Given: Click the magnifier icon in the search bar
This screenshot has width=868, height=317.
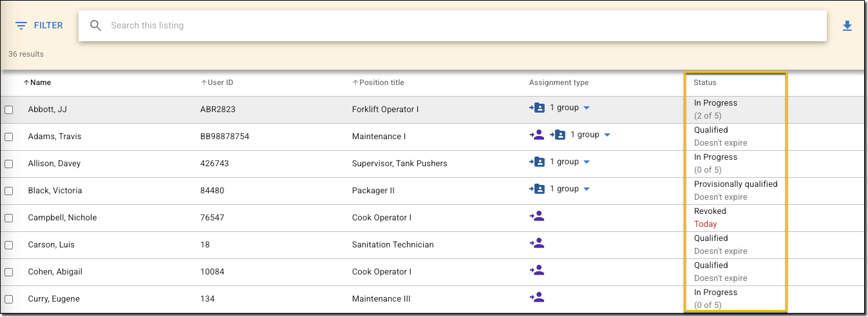Looking at the screenshot, I should (x=96, y=26).
